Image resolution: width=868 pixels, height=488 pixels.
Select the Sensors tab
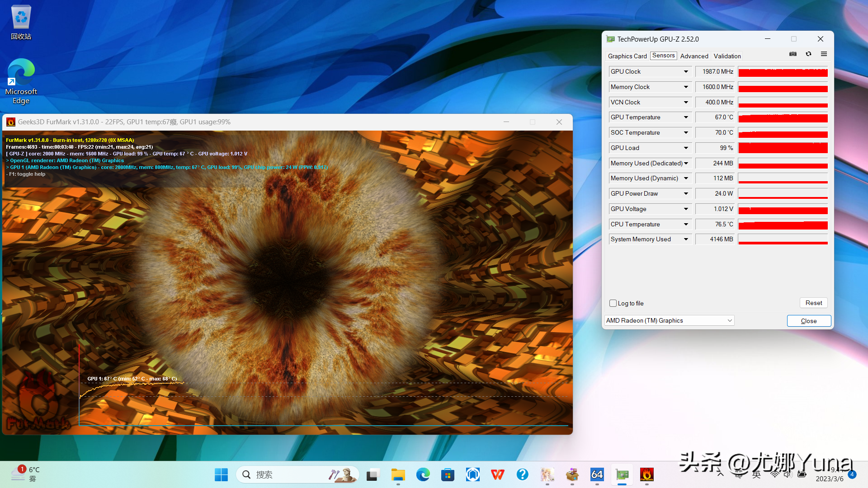pos(663,56)
